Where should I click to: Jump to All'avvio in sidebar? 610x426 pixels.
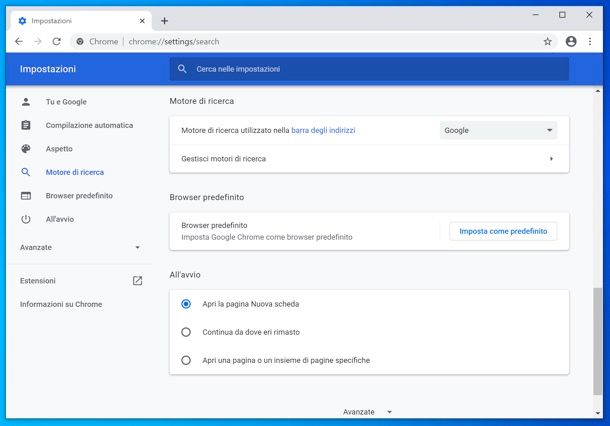[x=60, y=219]
